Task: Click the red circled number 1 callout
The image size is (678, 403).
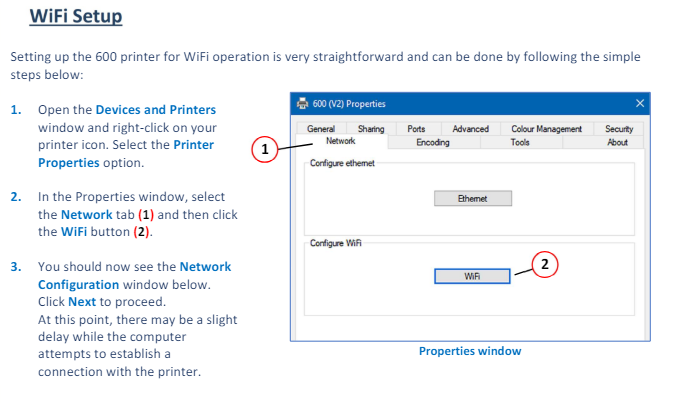Action: 265,149
